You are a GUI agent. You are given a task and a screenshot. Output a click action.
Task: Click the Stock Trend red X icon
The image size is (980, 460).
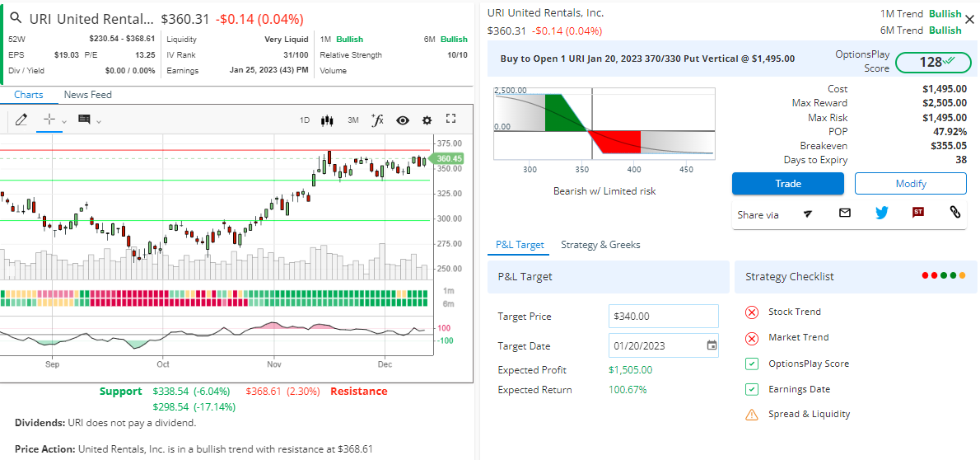click(752, 312)
